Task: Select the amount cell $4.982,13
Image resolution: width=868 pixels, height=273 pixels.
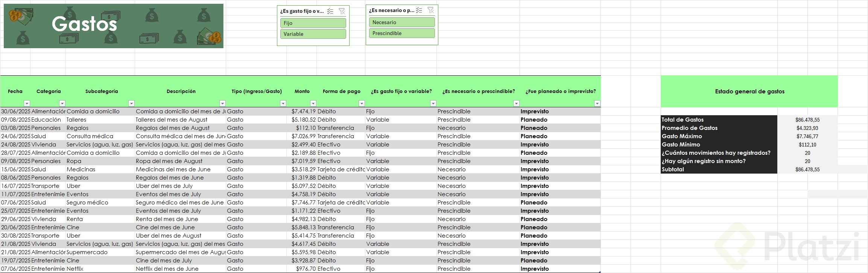Action: [x=301, y=219]
